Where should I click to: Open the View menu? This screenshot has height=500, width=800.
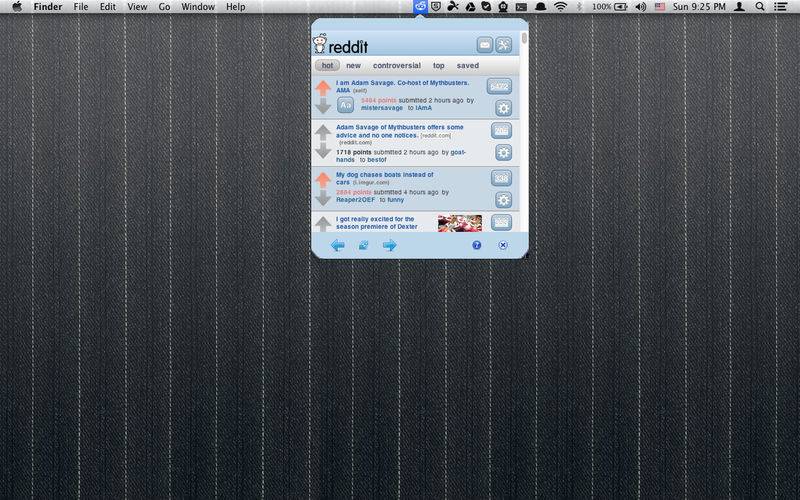pos(137,7)
